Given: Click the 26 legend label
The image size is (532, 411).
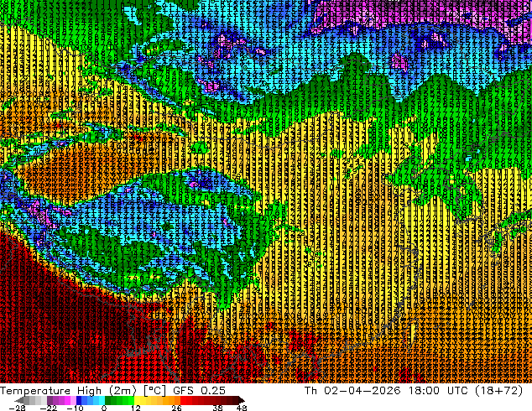Looking at the screenshot, I should [176, 408].
